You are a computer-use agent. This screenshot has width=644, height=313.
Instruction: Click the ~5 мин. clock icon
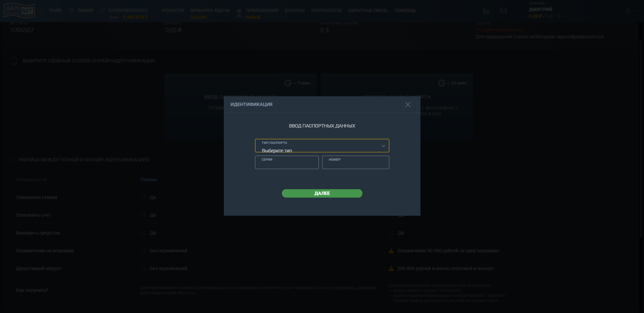coord(288,83)
